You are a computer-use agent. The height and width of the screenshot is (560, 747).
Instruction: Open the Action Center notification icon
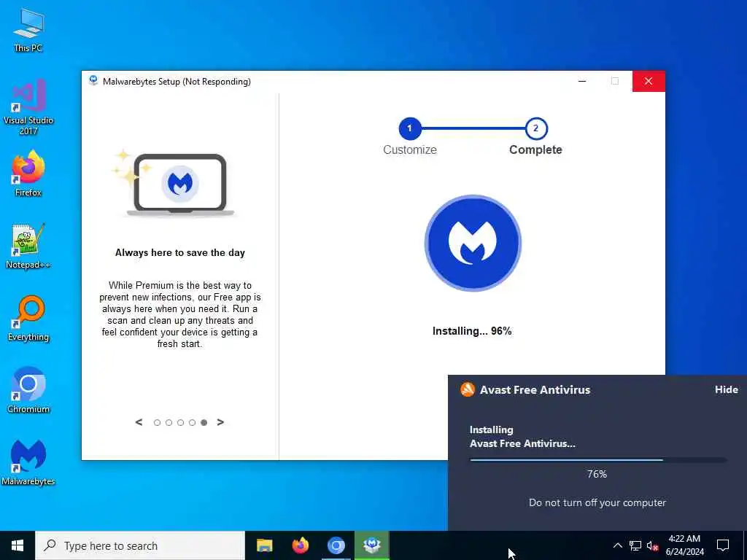(x=723, y=545)
